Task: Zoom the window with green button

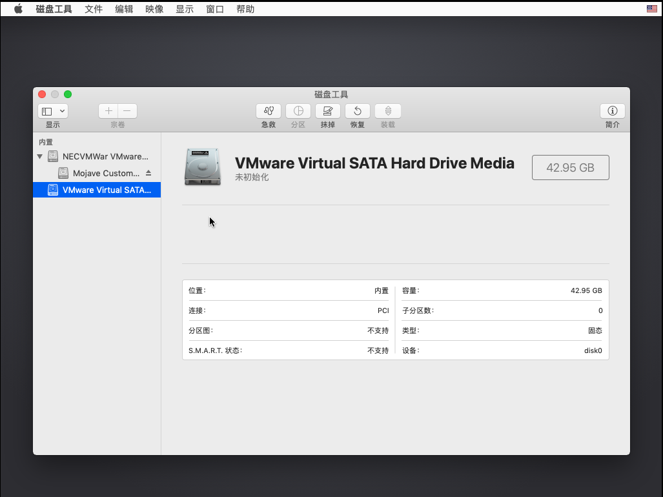Action: [x=68, y=94]
